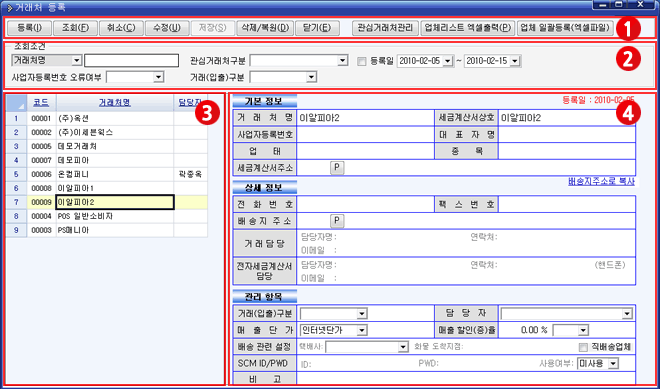Click the 삭제/복원(D) button
Image resolution: width=660 pixels, height=389 pixels.
[265, 28]
